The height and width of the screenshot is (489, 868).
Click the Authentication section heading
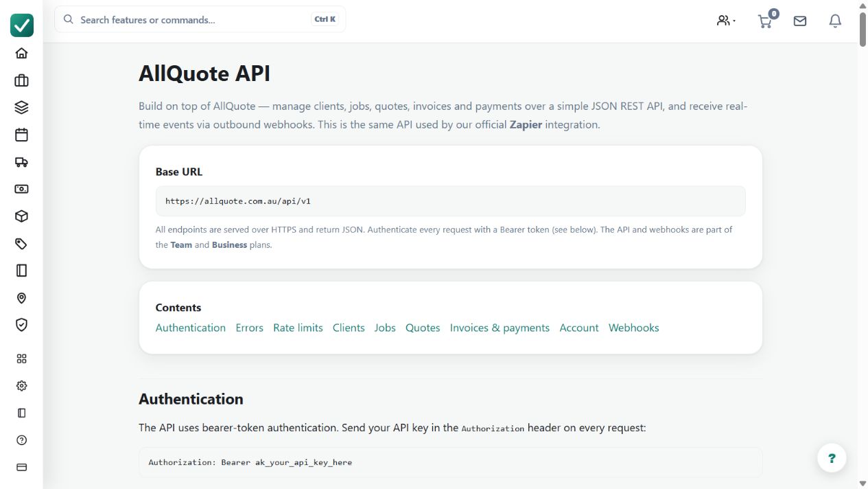(191, 399)
